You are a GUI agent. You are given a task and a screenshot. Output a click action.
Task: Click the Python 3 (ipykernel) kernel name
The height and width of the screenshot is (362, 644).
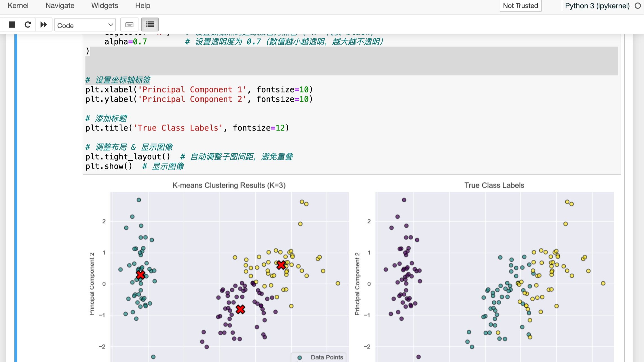click(597, 6)
